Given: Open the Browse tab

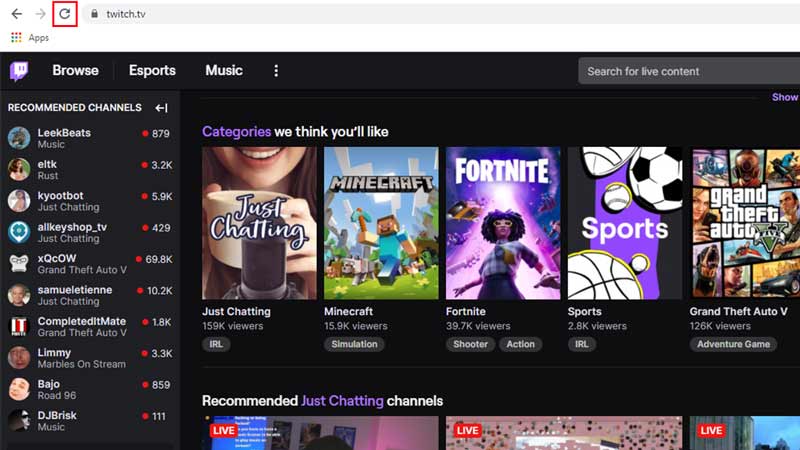Looking at the screenshot, I should (76, 70).
